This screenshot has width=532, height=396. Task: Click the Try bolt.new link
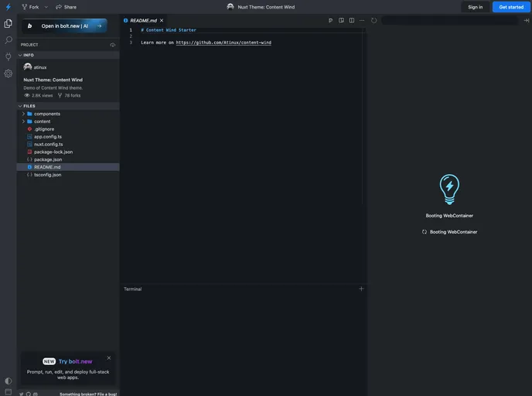pyautogui.click(x=75, y=361)
